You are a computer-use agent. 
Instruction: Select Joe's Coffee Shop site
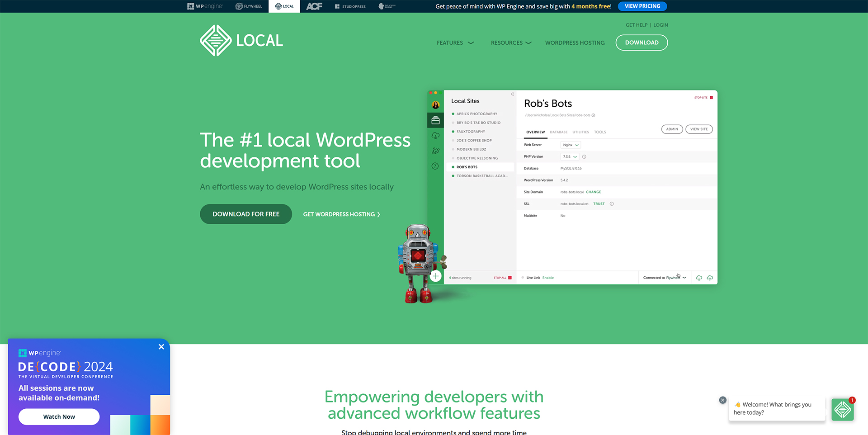point(474,140)
